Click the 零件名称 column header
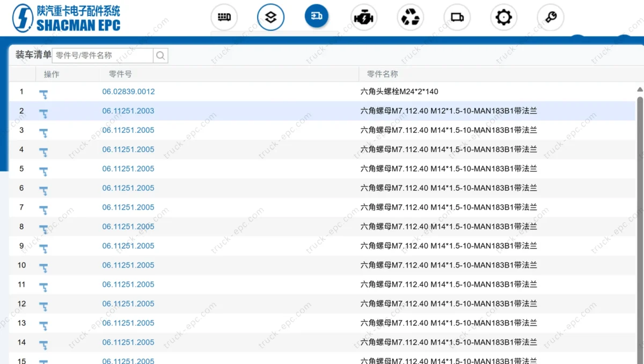 tap(382, 74)
